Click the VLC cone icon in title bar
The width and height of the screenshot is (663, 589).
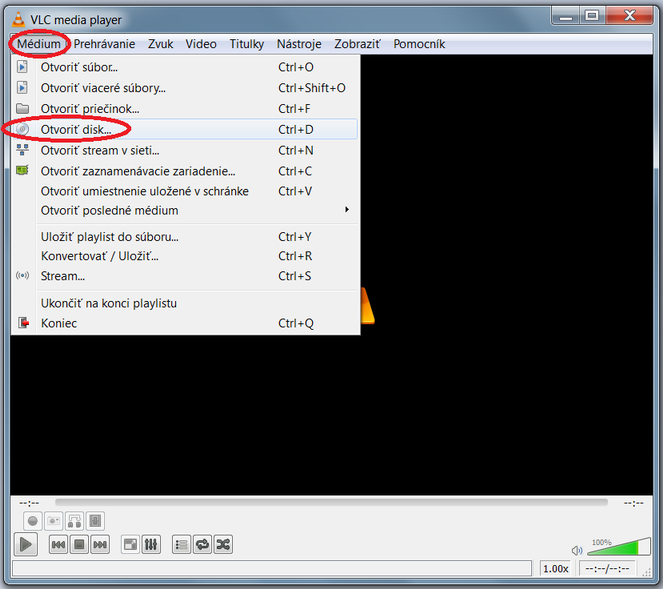[x=18, y=19]
